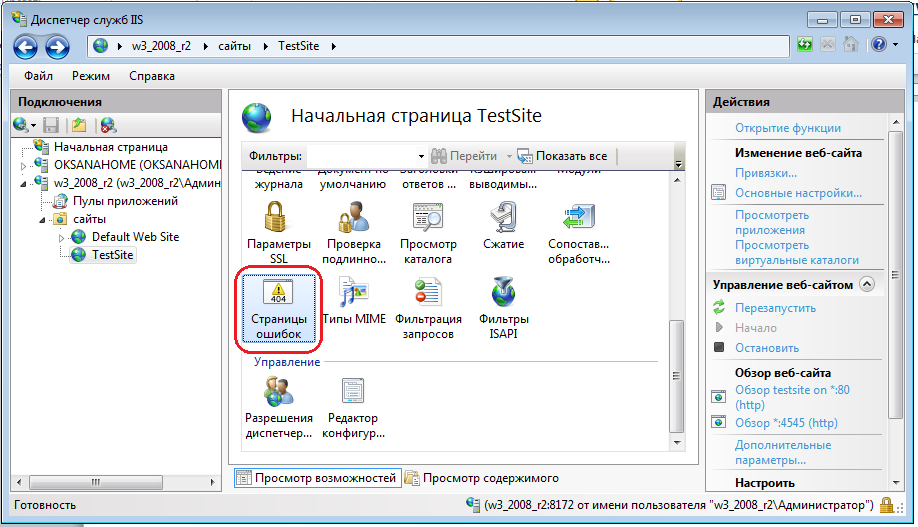Open dropdown arrow beside help icon
The height and width of the screenshot is (527, 918).
895,45
